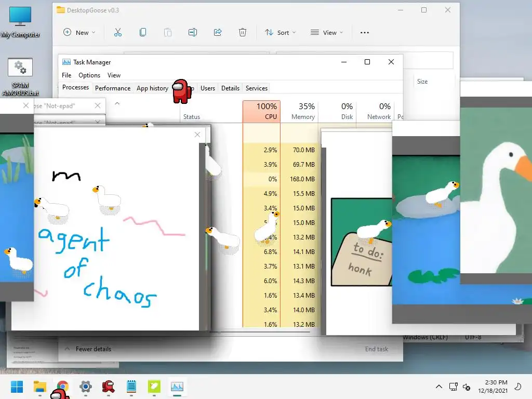Open the Sort dropdown in Explorer

(x=280, y=32)
